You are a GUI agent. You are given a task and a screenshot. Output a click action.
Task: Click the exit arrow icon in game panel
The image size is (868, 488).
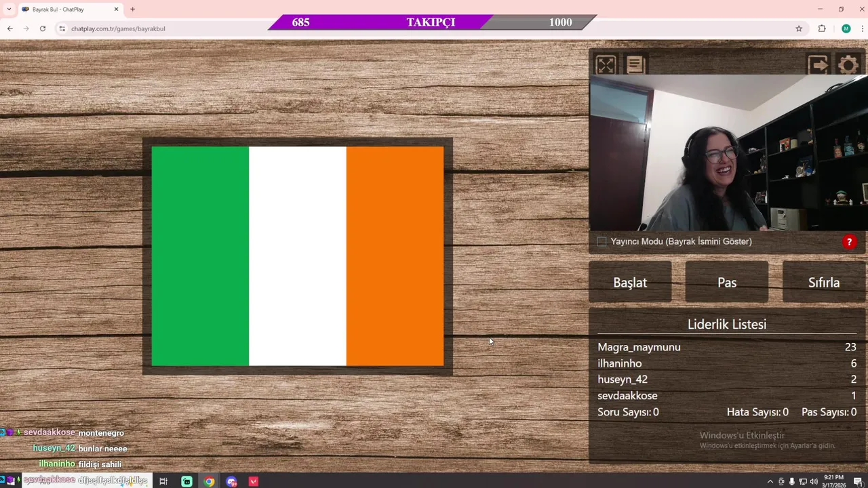point(818,65)
